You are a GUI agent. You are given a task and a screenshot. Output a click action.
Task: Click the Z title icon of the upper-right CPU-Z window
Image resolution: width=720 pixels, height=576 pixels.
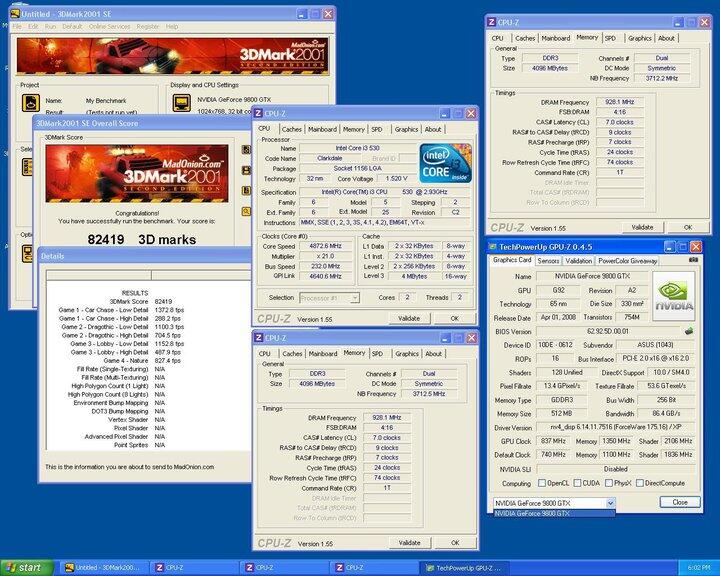[x=491, y=22]
